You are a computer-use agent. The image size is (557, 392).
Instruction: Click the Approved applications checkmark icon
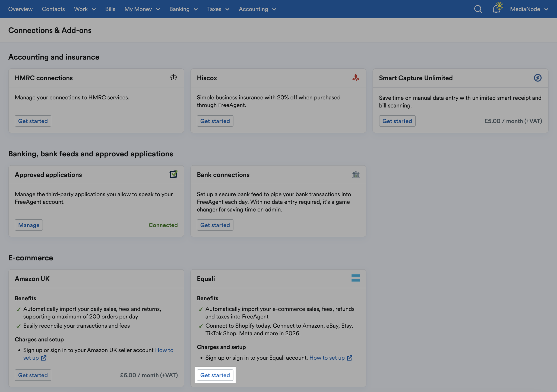(173, 174)
